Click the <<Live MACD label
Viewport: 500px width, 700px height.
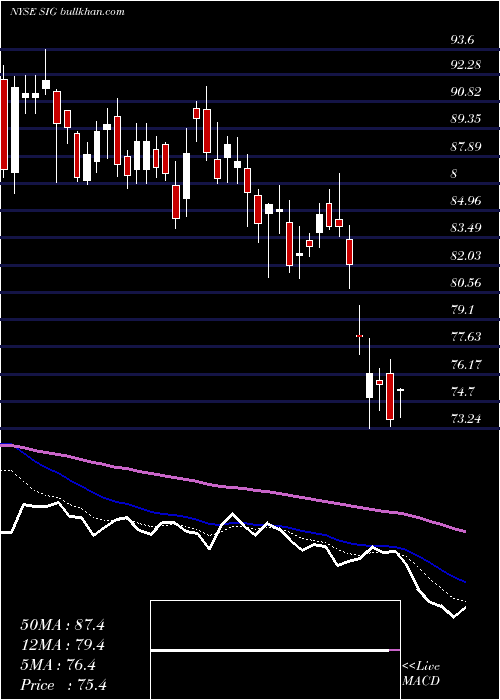pyautogui.click(x=421, y=674)
